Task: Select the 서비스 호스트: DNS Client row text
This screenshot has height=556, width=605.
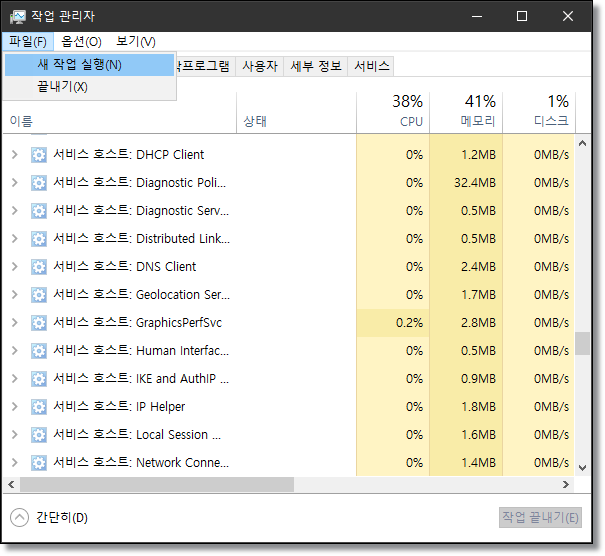Action: [125, 267]
